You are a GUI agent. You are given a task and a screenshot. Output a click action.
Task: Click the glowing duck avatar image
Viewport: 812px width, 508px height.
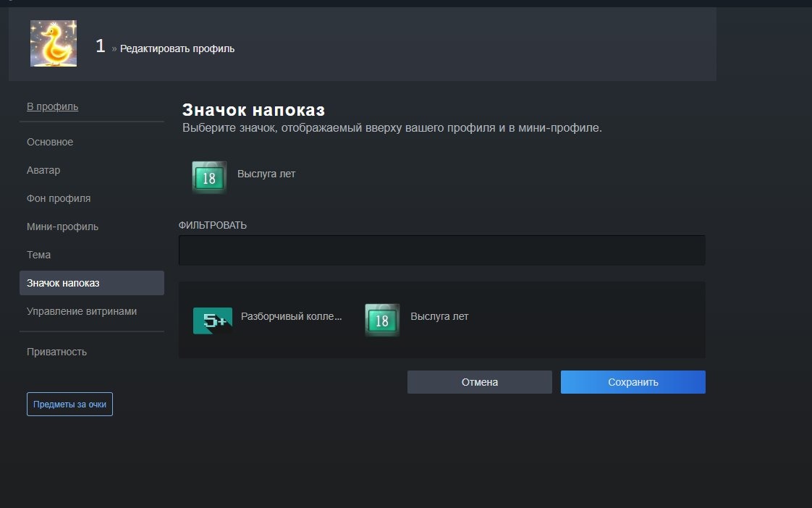[54, 43]
